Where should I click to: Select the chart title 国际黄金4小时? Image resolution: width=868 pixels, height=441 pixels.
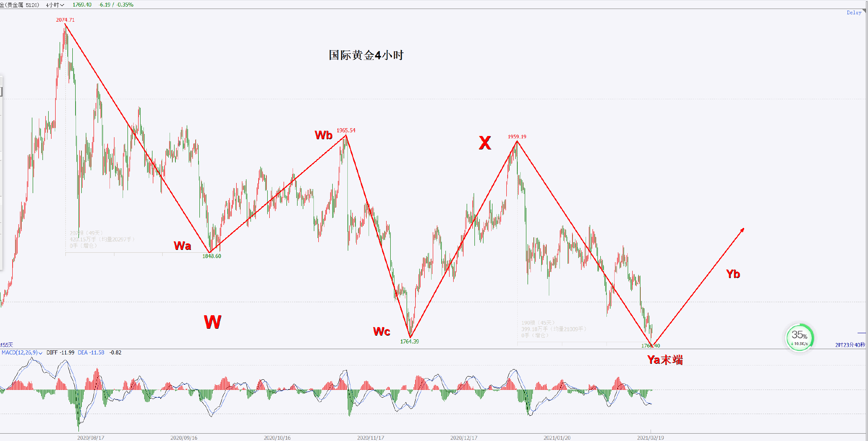click(366, 55)
